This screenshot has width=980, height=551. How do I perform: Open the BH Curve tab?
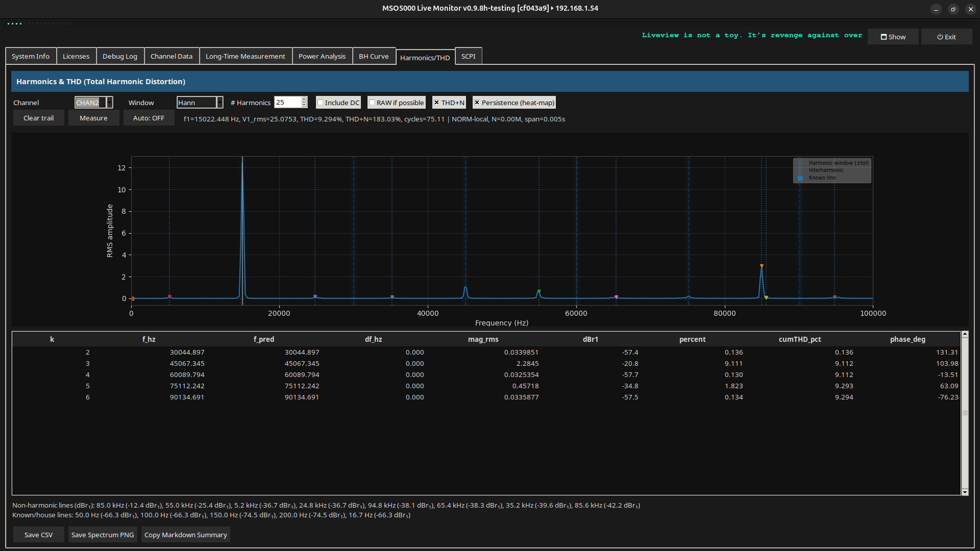373,56
